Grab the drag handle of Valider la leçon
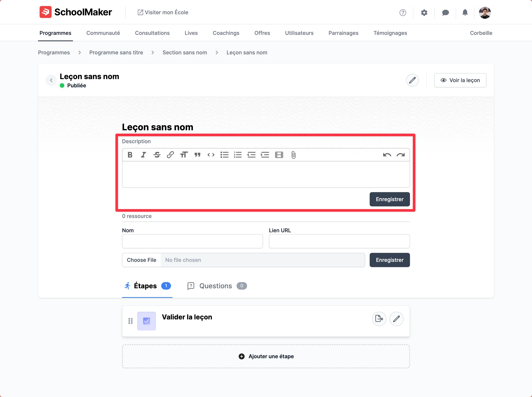532x397 pixels. tap(130, 321)
